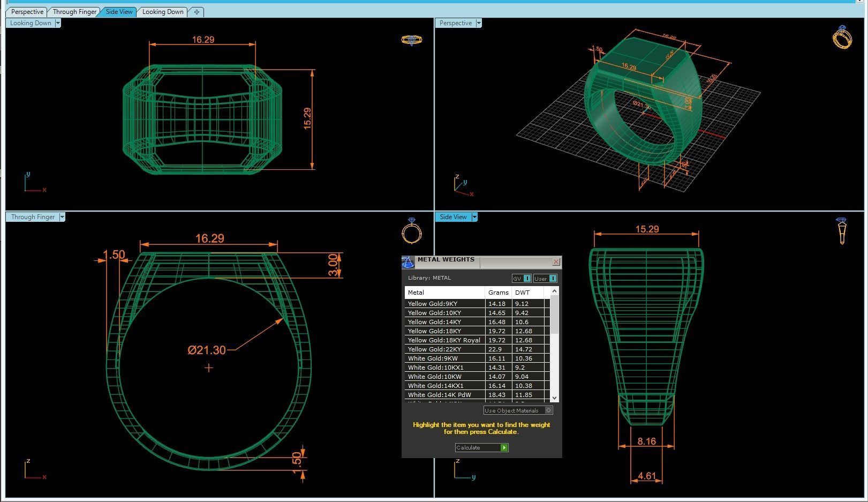Click the Calculate button
Screen dimensions: 868x502
point(481,448)
